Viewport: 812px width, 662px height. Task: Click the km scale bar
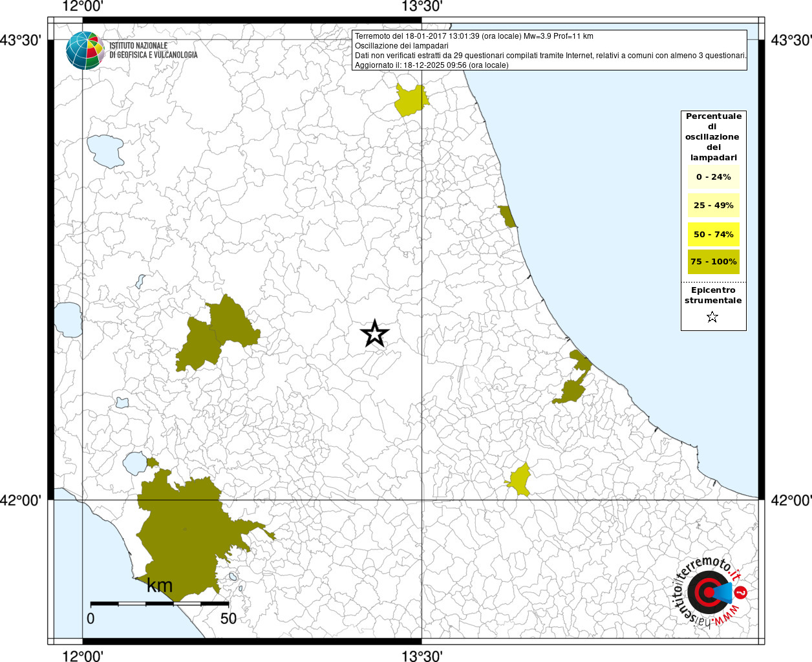(x=159, y=603)
